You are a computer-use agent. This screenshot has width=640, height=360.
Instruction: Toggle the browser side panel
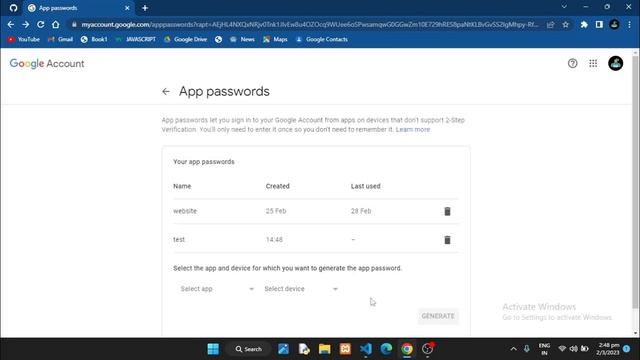coord(599,24)
